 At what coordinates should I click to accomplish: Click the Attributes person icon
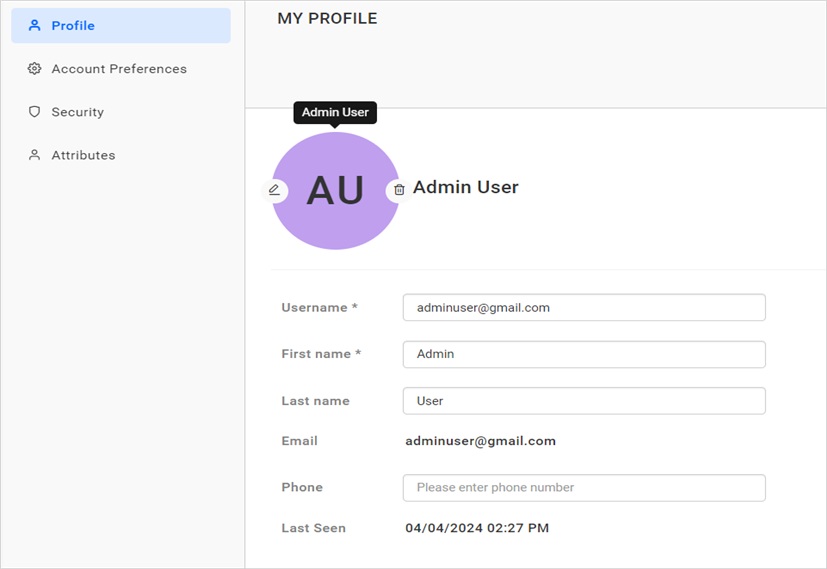pyautogui.click(x=34, y=155)
